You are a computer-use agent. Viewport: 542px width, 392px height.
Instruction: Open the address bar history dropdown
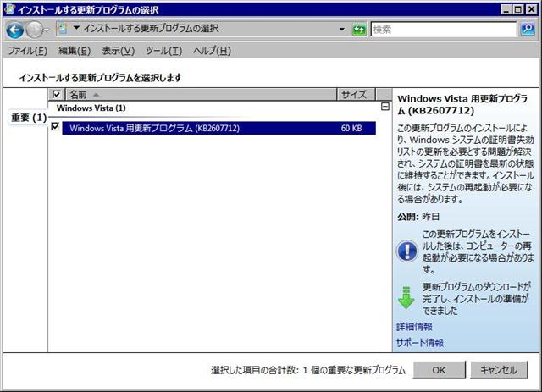click(342, 30)
